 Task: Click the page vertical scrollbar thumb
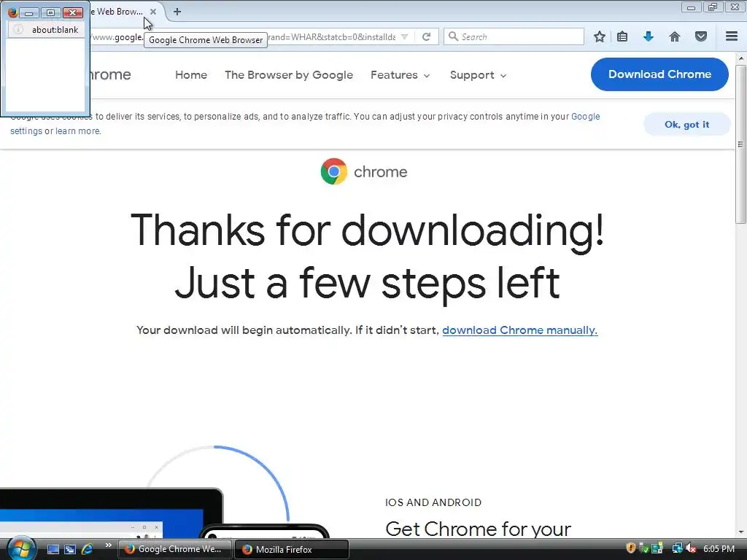[x=740, y=144]
